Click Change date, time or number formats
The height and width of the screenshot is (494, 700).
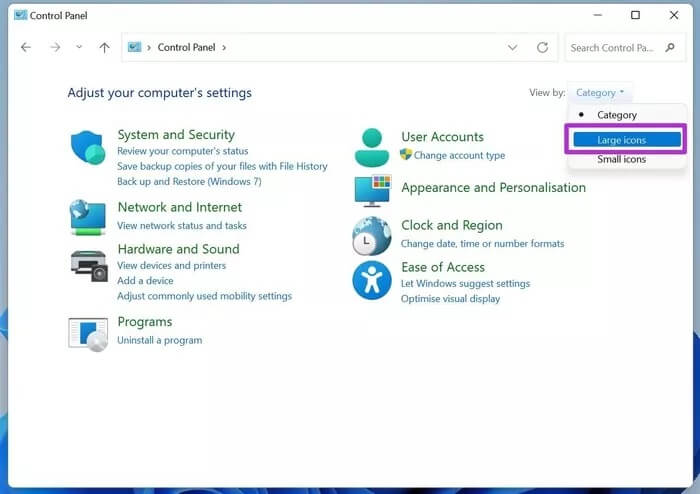point(483,244)
